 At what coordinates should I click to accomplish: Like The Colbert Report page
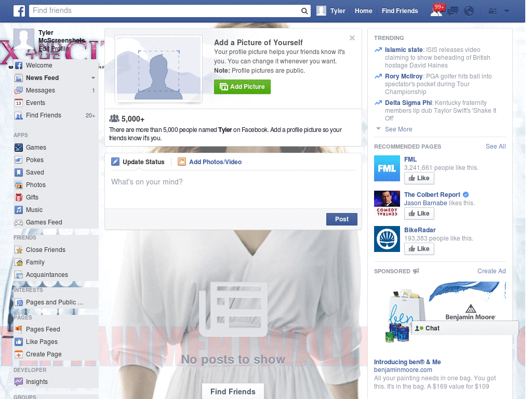point(419,214)
